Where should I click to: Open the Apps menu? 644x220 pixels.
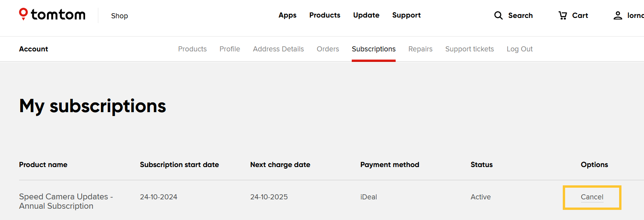pos(287,15)
